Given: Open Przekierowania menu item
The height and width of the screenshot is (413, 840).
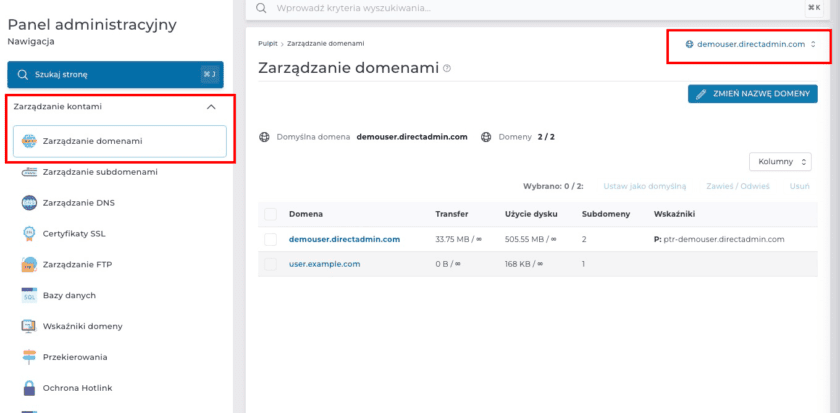Looking at the screenshot, I should coord(75,357).
